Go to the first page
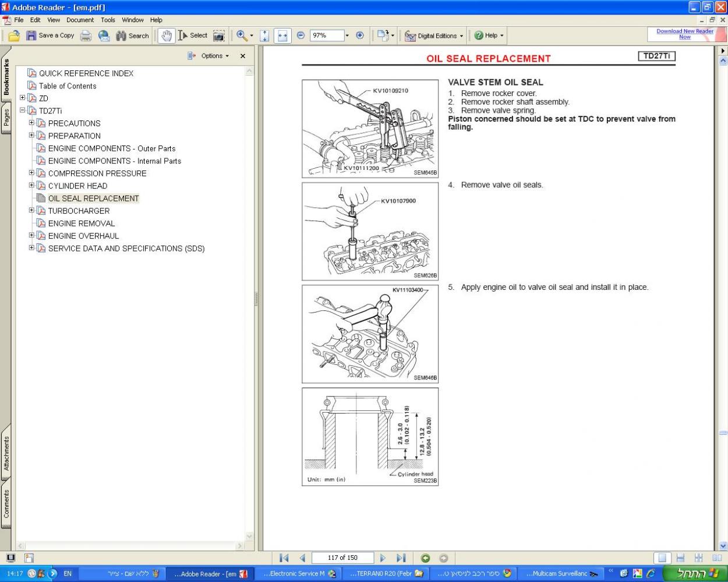Image resolution: width=728 pixels, height=582 pixels. (x=284, y=558)
